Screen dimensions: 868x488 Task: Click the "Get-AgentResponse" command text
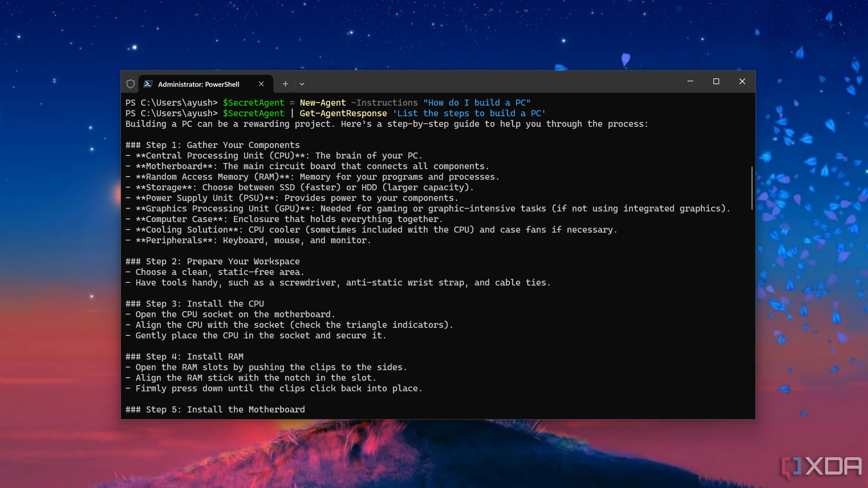pos(343,113)
